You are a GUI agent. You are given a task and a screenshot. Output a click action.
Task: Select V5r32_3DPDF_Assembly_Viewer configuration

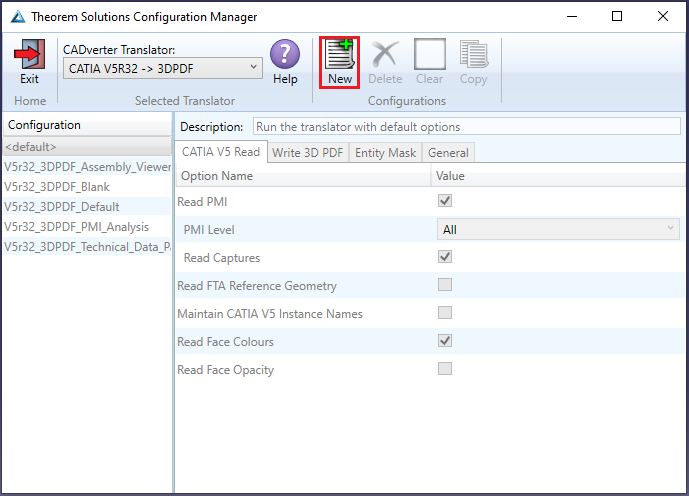[x=87, y=167]
